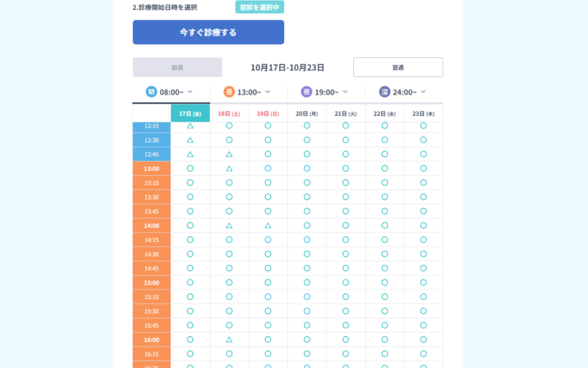This screenshot has width=588, height=368.
Task: Expand the 24:00~ late-night time dropdown
Action: [x=423, y=92]
